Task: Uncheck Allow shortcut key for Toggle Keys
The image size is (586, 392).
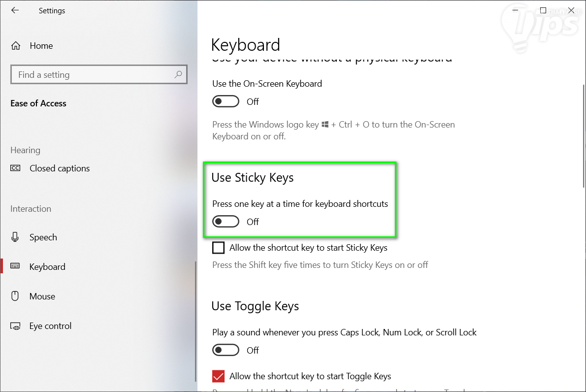Action: coord(219,376)
